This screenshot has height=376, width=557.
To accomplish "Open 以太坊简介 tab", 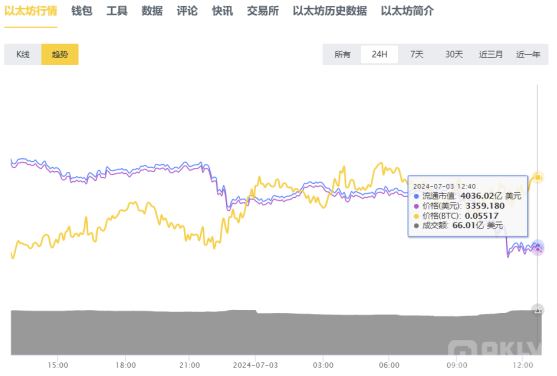I will 407,11.
